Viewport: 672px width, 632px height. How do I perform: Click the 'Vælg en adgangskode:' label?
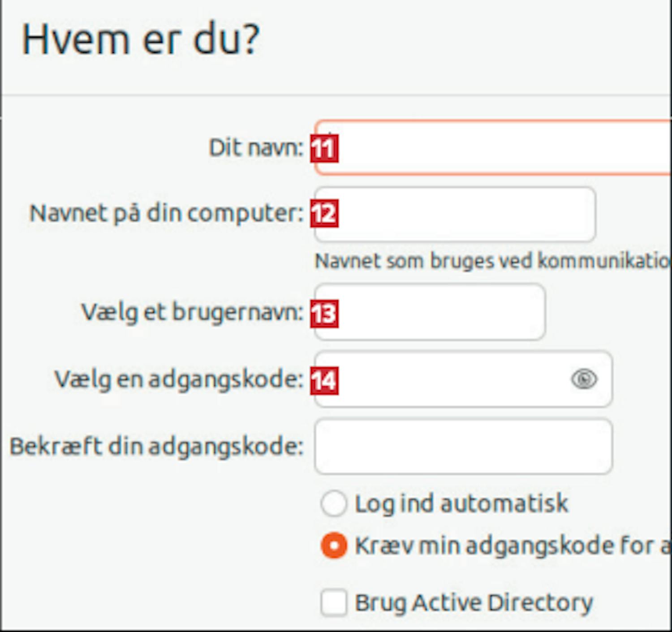pos(179,380)
